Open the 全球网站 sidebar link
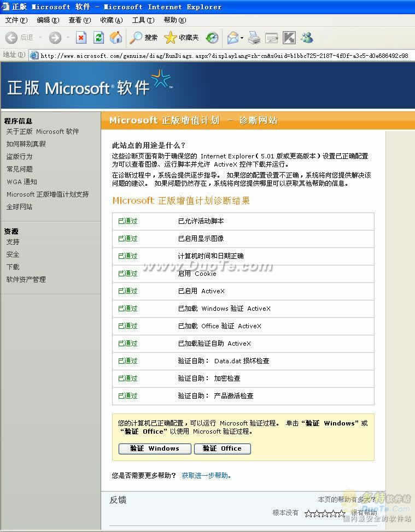This screenshot has height=532, width=415. coord(19,206)
